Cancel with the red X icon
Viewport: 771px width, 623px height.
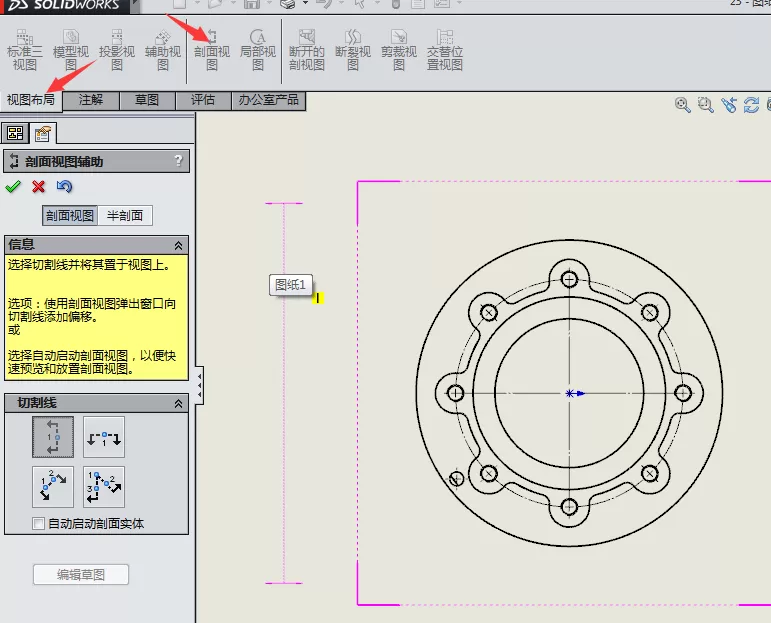38,186
